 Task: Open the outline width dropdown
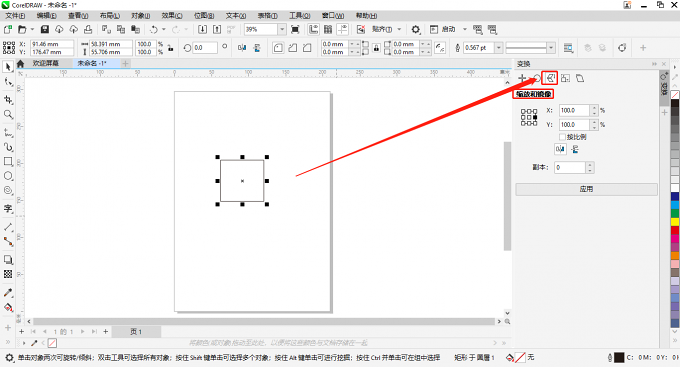[499, 48]
